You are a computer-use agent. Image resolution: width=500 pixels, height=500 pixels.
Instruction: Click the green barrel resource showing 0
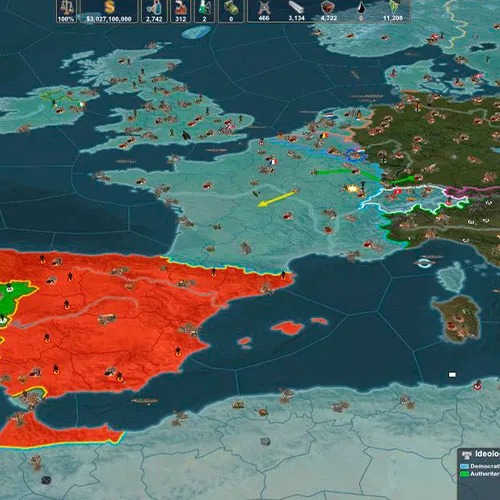(231, 11)
